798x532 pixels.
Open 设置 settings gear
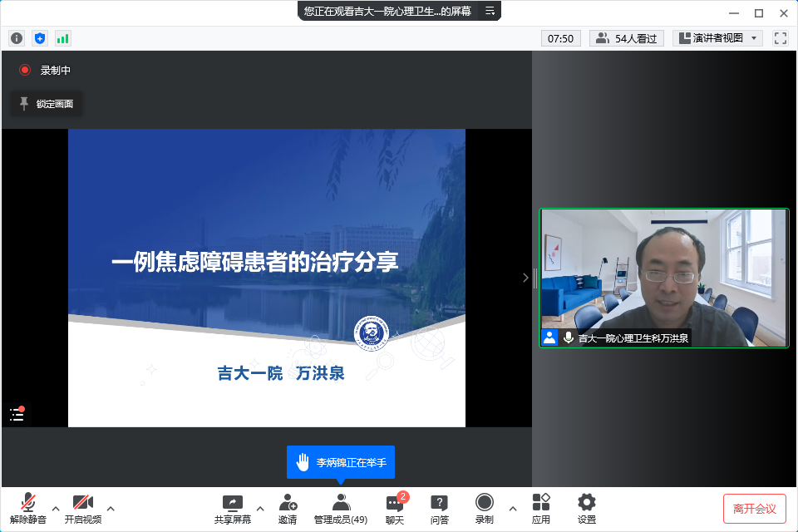point(587,509)
